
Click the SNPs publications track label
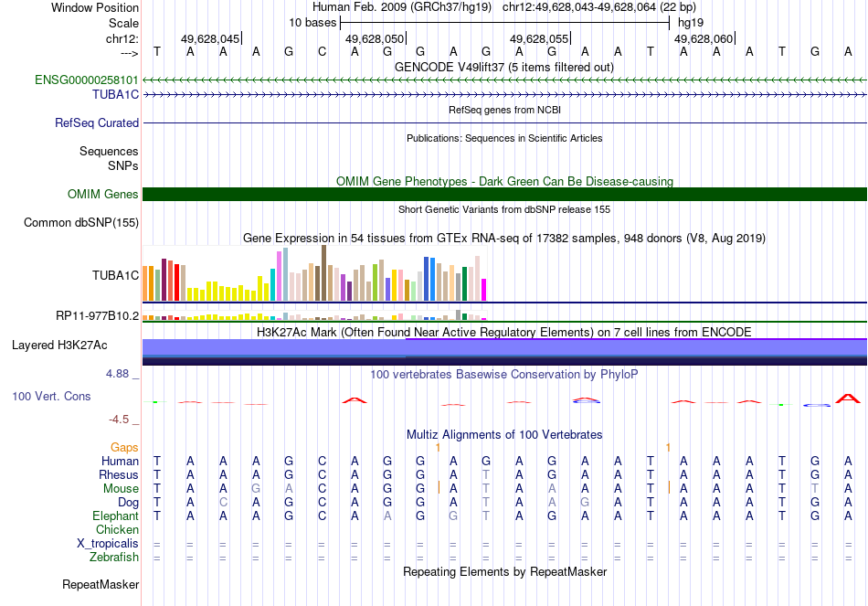click(123, 165)
